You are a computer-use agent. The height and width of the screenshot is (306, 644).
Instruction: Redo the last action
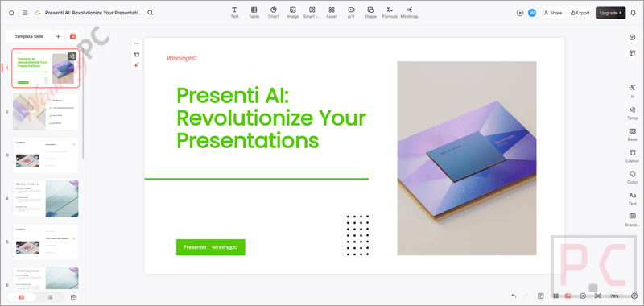click(526, 296)
